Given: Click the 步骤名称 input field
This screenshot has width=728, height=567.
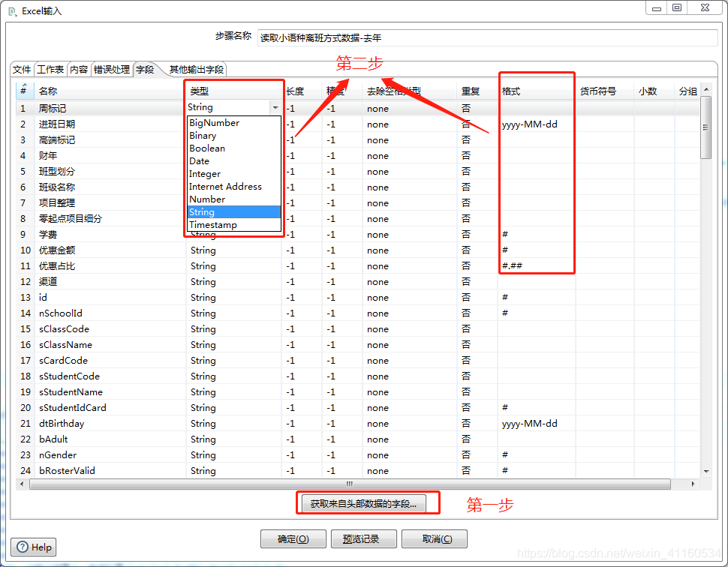Looking at the screenshot, I should coord(488,38).
